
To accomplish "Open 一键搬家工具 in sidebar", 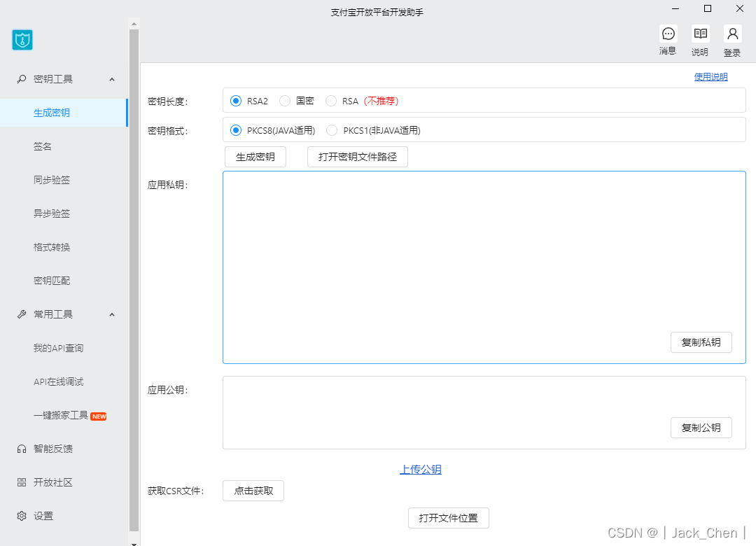I will coord(64,415).
